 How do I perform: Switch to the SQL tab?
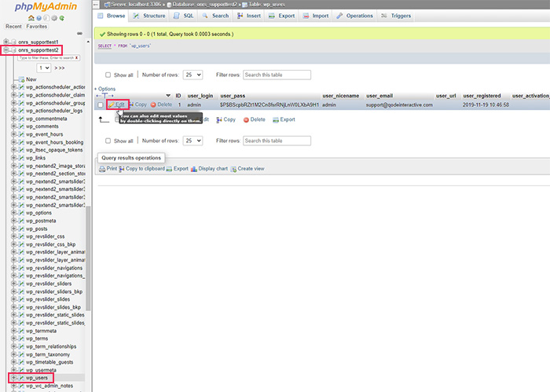[184, 16]
